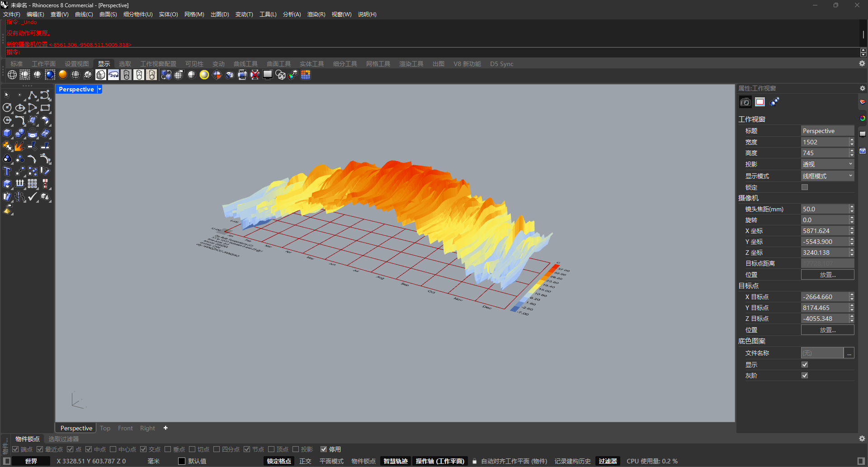Open the 曲线(C) menu
The width and height of the screenshot is (868, 467).
click(x=84, y=14)
